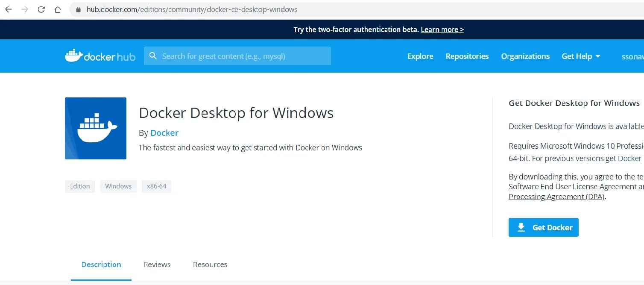
Task: Click the Docker Hub whale logo
Action: (100, 56)
